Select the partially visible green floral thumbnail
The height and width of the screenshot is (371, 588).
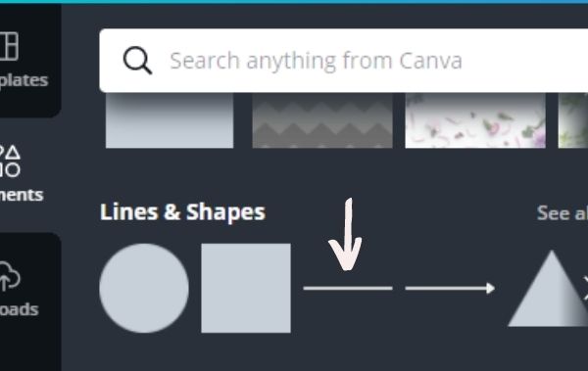click(573, 120)
